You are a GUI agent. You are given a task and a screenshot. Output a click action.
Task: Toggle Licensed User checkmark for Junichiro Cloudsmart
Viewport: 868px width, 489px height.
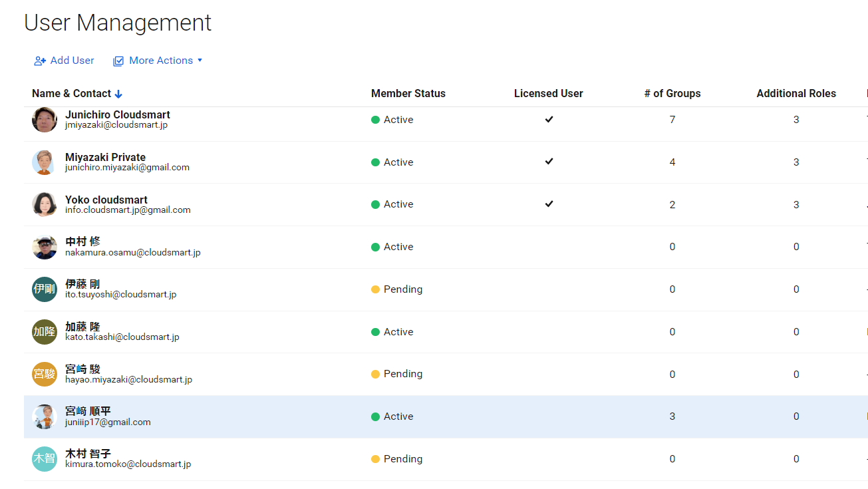pyautogui.click(x=549, y=119)
